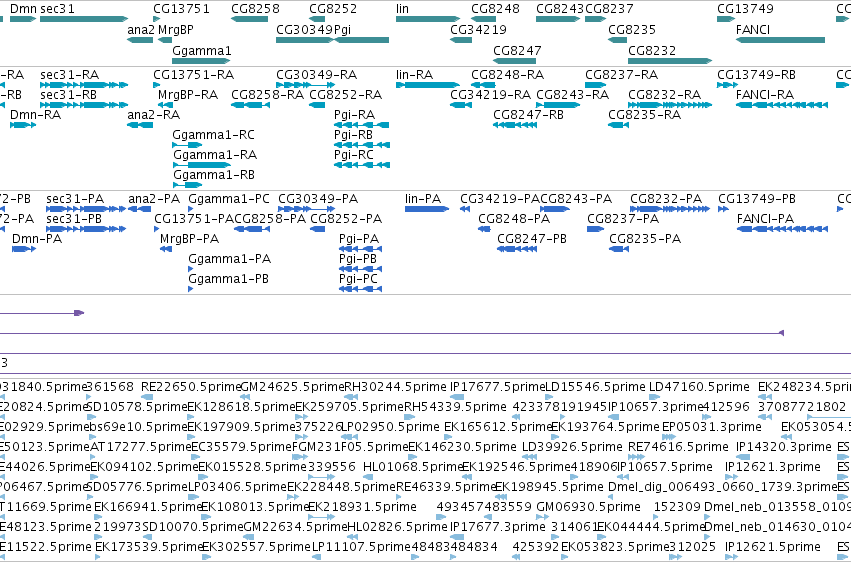Viewport: 851px width, 562px height.
Task: Select the Ggamma1 gene feature bar
Action: [x=201, y=61]
